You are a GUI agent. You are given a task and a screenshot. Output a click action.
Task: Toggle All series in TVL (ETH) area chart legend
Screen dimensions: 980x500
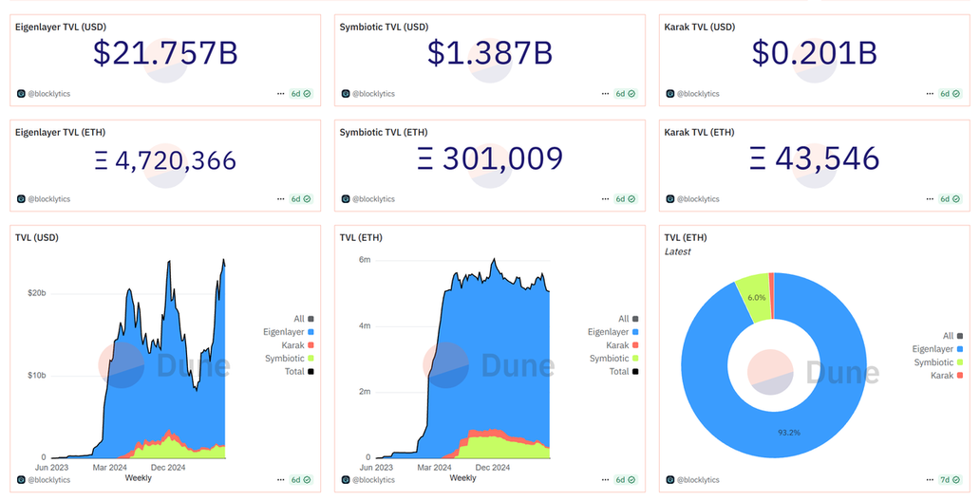pos(628,319)
